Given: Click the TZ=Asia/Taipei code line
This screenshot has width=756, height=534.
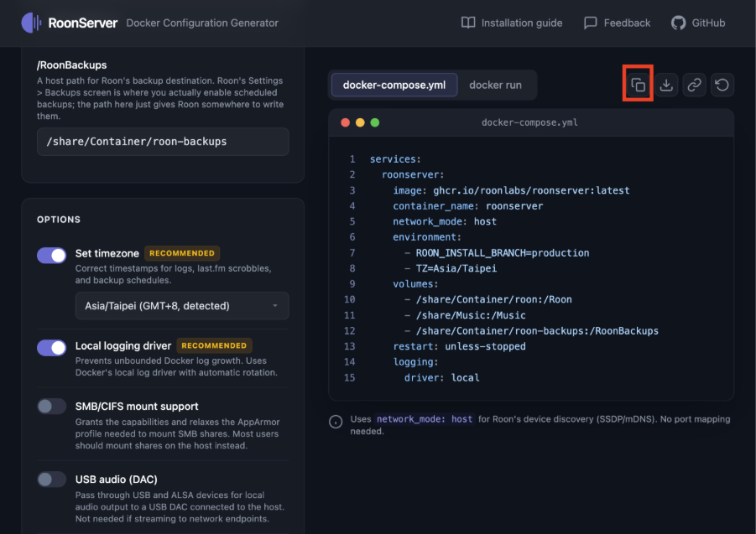Looking at the screenshot, I should coord(451,268).
